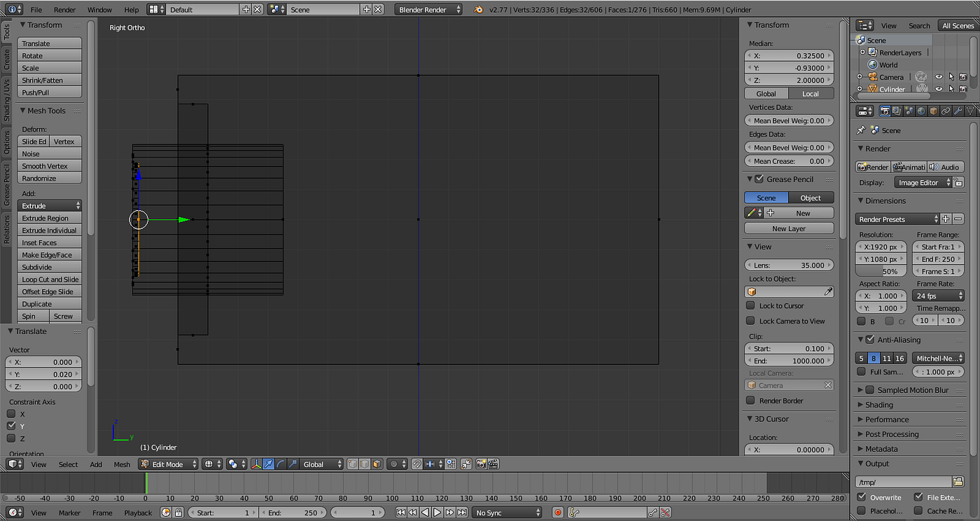Click the pin icon beside Scene
The image size is (980, 521).
(861, 130)
